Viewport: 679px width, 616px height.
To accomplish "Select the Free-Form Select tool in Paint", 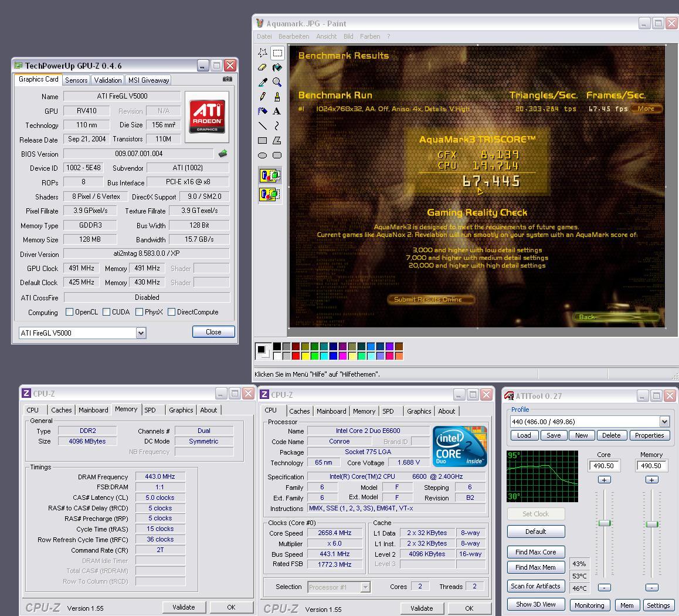I will 263,53.
